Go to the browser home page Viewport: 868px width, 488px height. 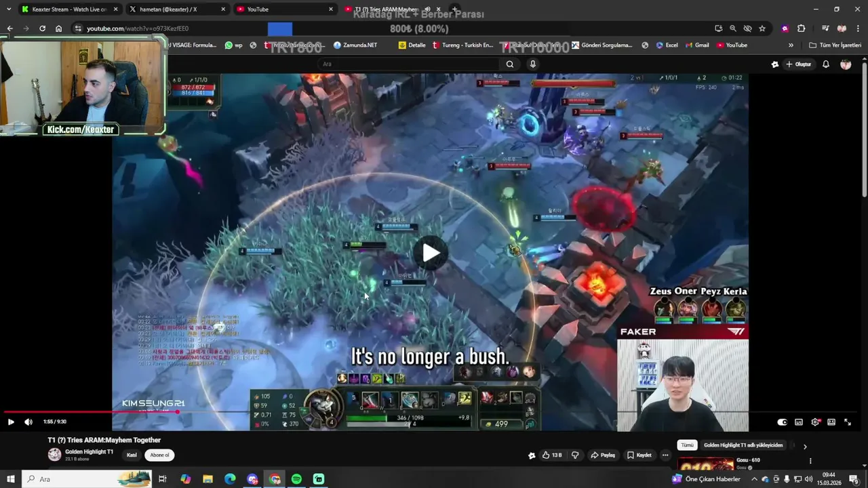point(58,28)
